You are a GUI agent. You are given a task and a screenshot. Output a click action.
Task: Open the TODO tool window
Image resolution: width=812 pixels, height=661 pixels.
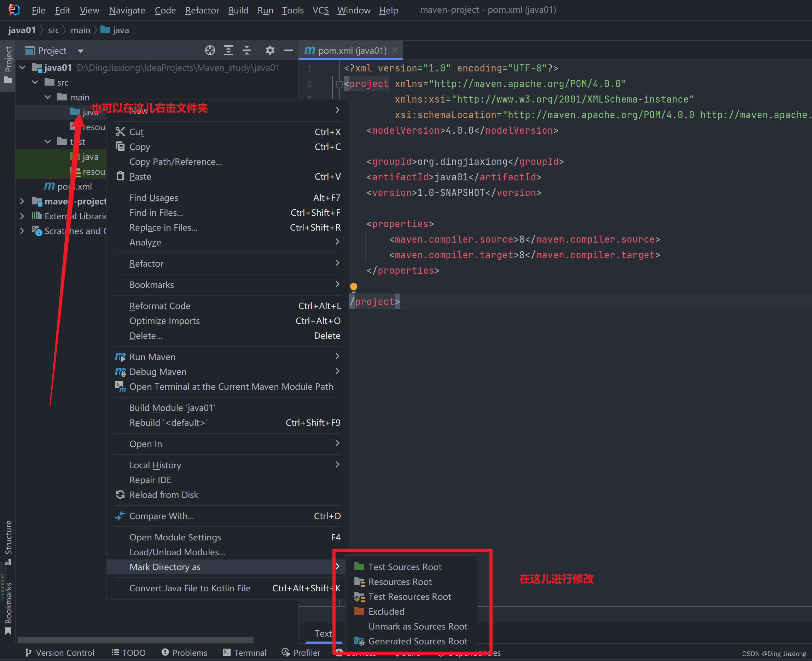pyautogui.click(x=128, y=653)
